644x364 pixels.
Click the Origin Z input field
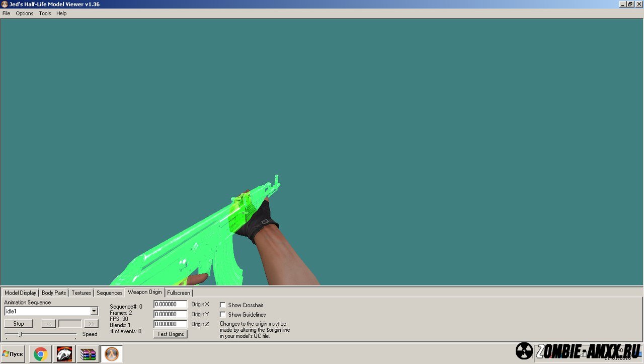170,324
